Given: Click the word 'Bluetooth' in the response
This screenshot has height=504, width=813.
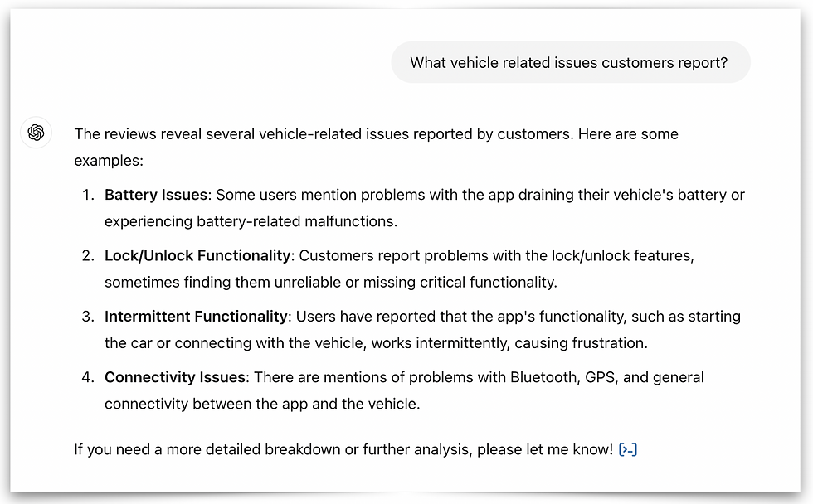Looking at the screenshot, I should click(x=543, y=377).
